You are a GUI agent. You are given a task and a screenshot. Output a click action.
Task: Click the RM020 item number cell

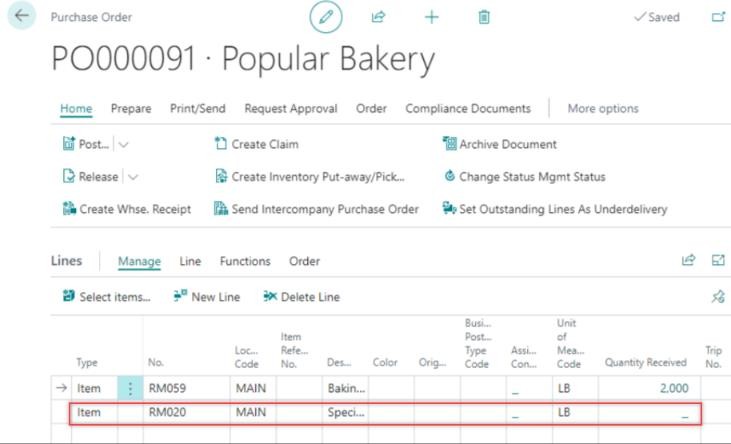[x=168, y=412]
